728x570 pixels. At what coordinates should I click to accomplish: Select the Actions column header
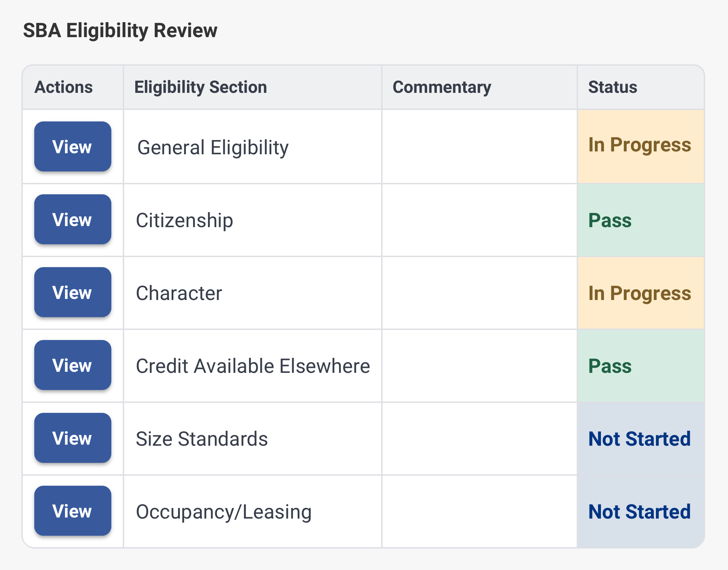(64, 87)
